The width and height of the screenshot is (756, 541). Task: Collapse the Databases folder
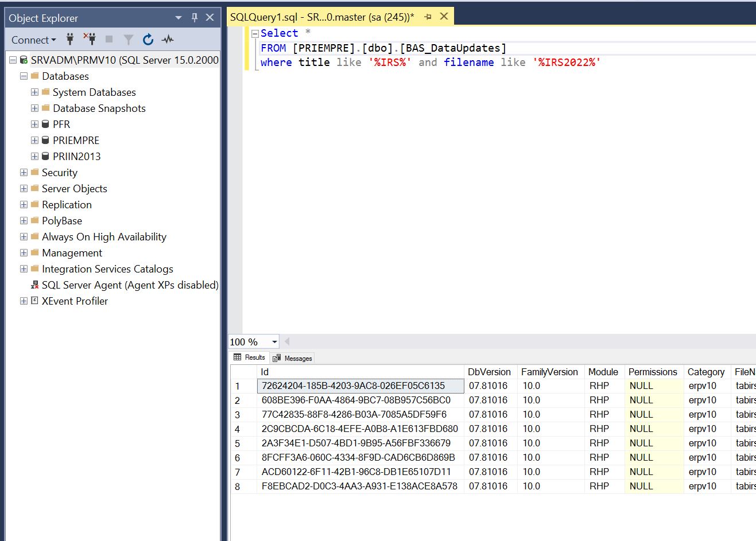pos(24,76)
